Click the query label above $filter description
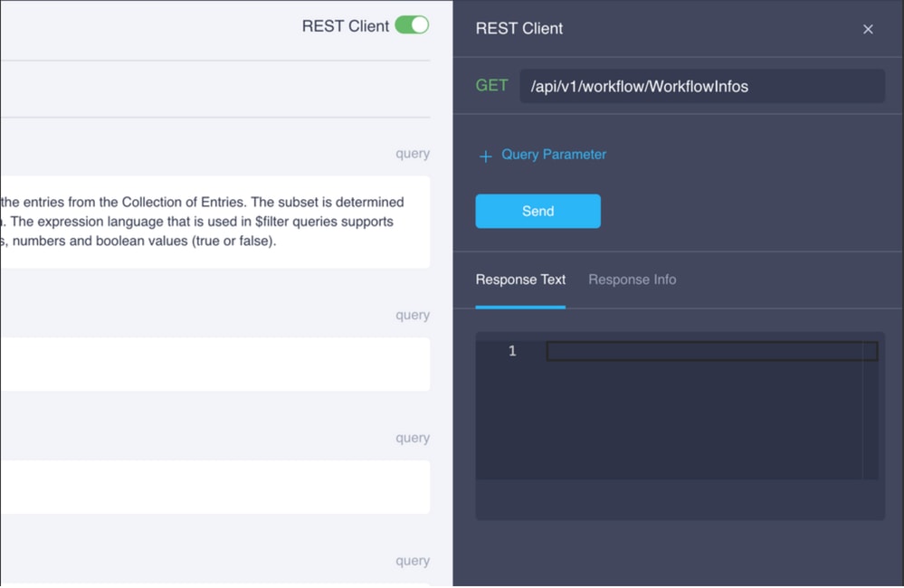Image resolution: width=904 pixels, height=588 pixels. point(413,154)
